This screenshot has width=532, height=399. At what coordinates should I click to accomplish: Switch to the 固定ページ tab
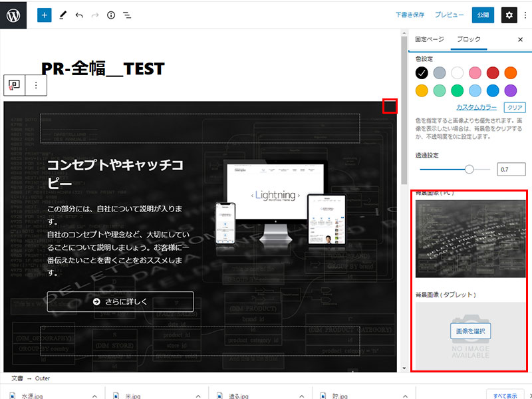[x=430, y=39]
